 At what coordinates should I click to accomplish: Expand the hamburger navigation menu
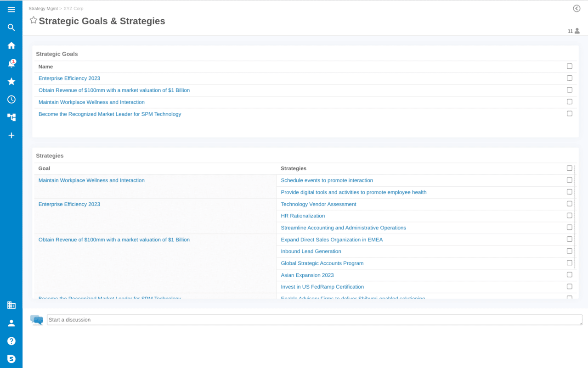coord(11,9)
